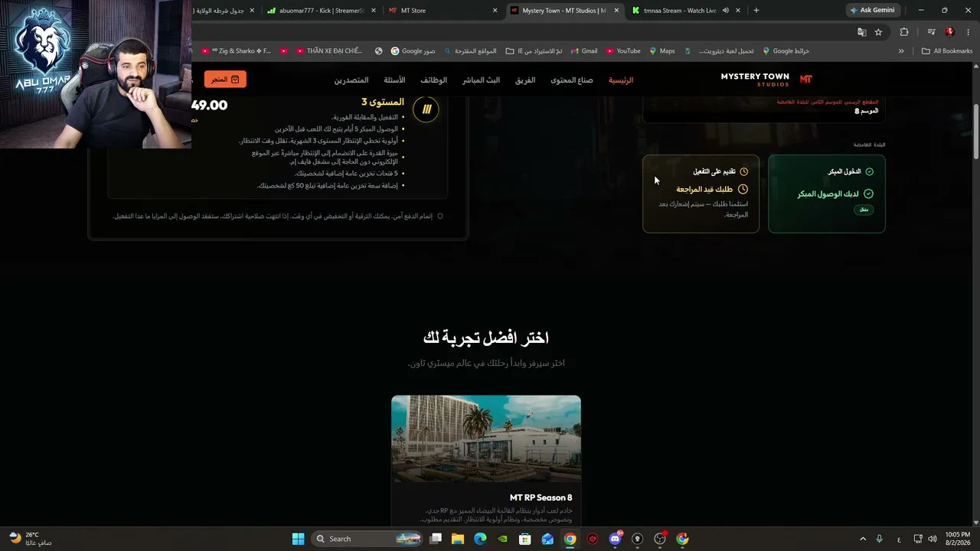Open the Windows Start menu

(298, 539)
